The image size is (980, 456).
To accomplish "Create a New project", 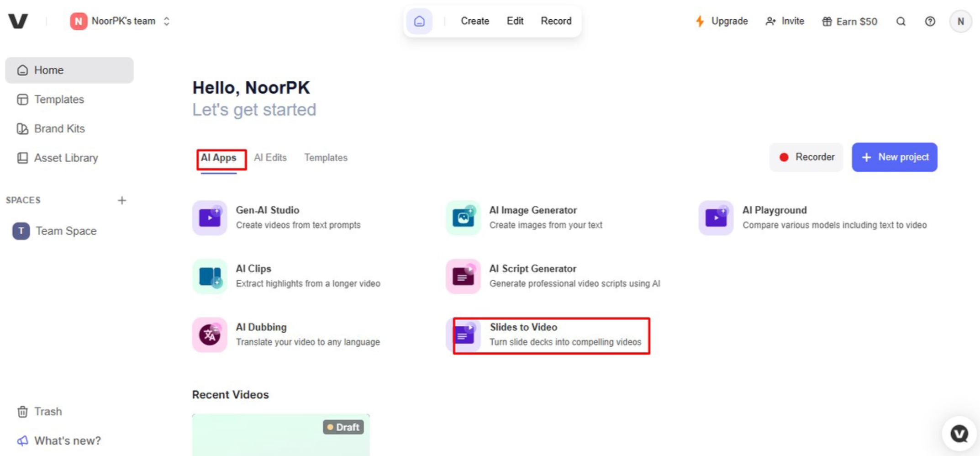I will (895, 157).
